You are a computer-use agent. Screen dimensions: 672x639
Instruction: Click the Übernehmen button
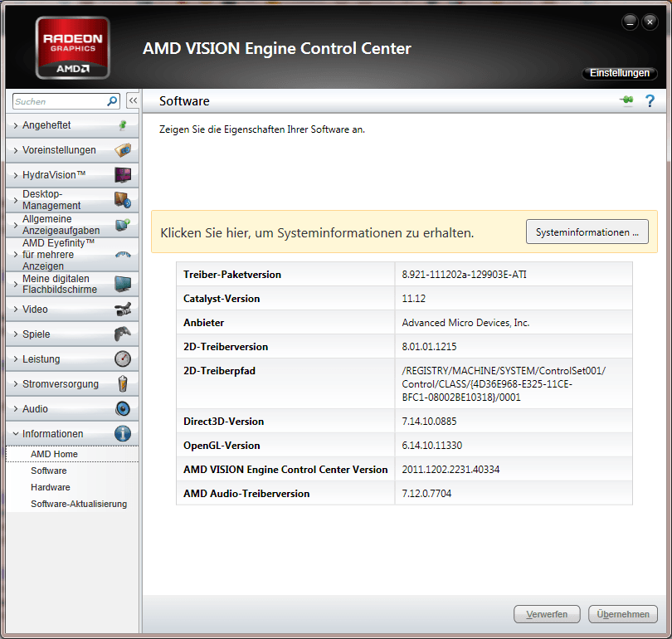tap(623, 614)
